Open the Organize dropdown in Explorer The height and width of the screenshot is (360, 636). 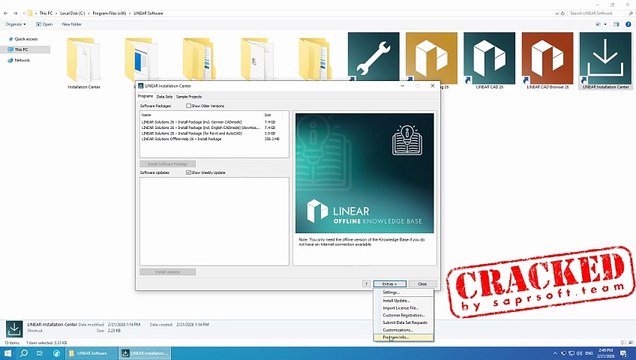click(16, 24)
